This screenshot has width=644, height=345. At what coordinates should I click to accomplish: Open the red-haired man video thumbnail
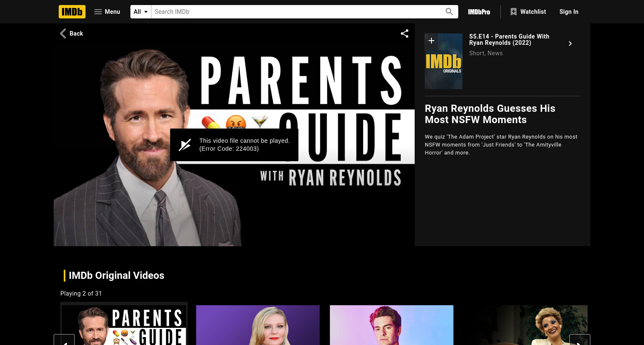tap(392, 325)
